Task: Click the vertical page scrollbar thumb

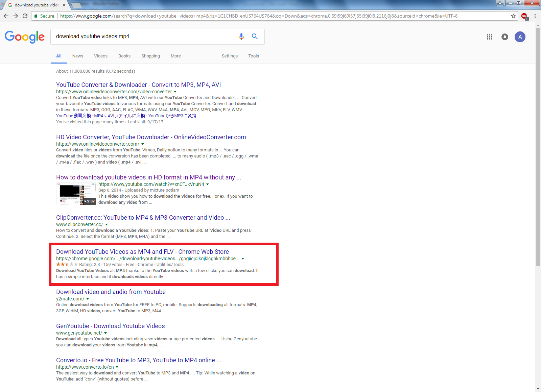Action: pyautogui.click(x=538, y=147)
